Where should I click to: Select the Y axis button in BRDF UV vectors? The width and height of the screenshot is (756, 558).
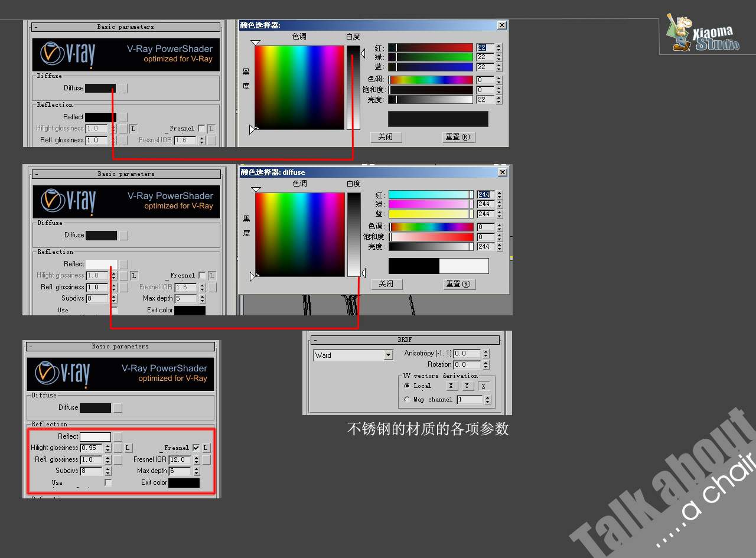(x=467, y=386)
